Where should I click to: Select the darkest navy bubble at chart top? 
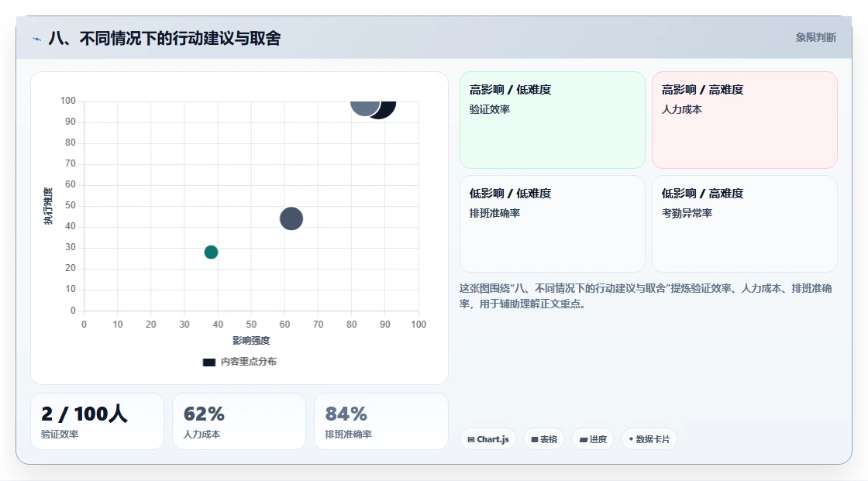tap(385, 108)
